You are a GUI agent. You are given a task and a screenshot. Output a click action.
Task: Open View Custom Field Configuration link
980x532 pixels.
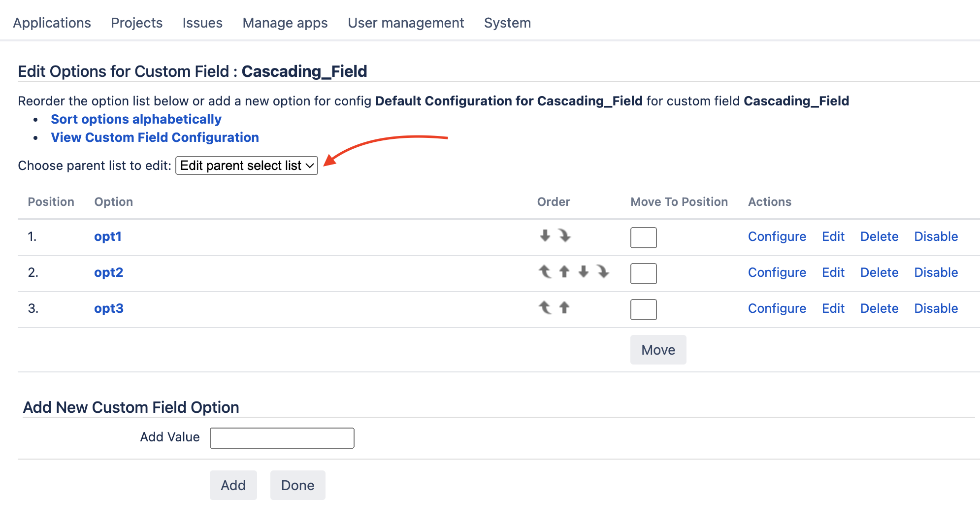(x=155, y=137)
